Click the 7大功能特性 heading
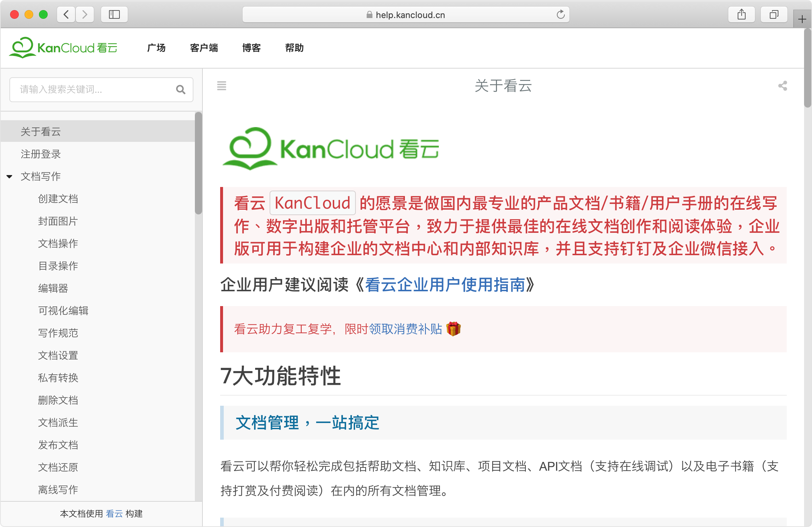The width and height of the screenshot is (812, 527). tap(280, 376)
